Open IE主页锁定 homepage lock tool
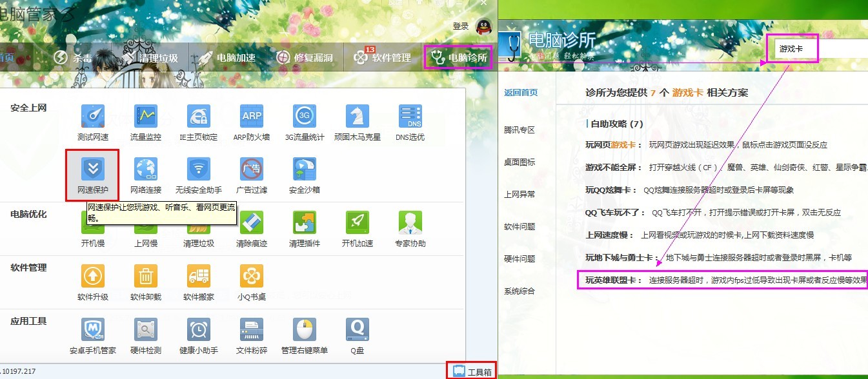 (x=199, y=122)
